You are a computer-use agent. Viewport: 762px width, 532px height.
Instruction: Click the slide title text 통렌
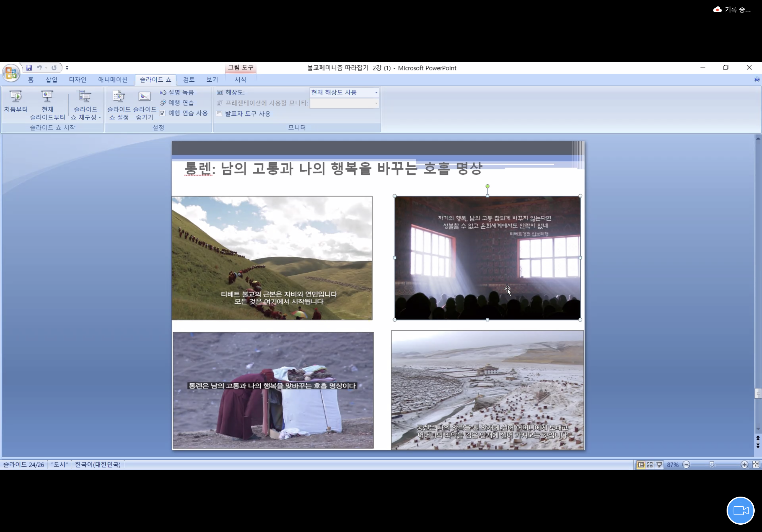198,168
